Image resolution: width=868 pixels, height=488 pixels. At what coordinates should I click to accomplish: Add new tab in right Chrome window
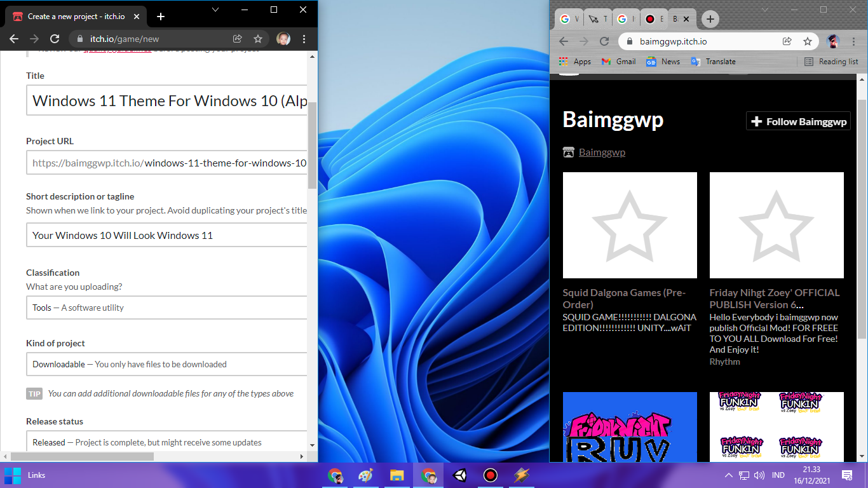[710, 19]
